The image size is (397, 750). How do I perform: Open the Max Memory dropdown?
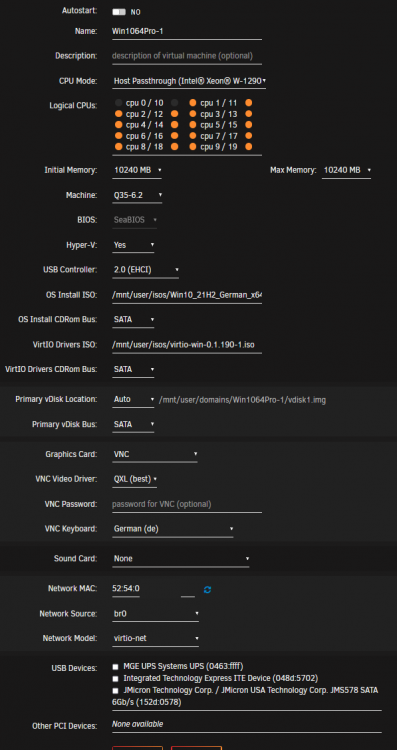[x=346, y=170]
